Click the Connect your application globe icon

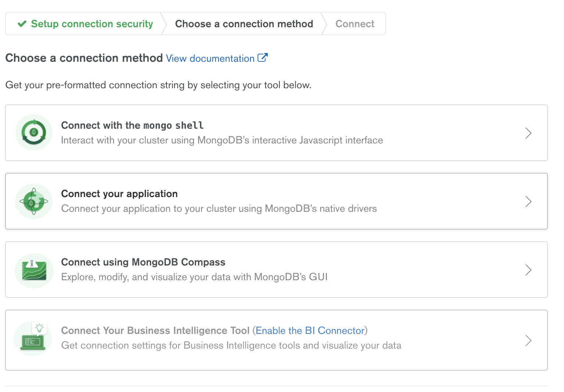pos(34,201)
